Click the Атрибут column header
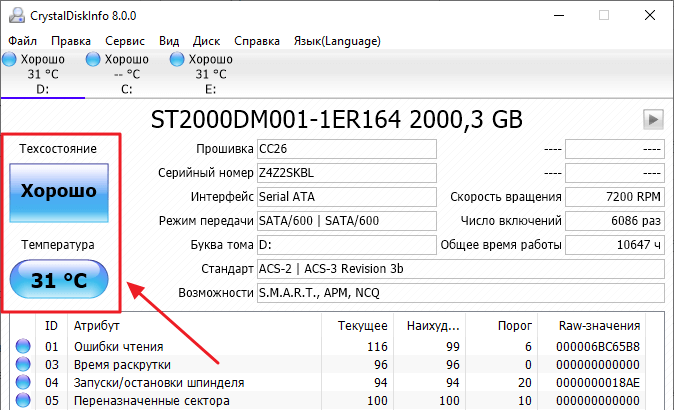674x410 pixels. (96, 326)
